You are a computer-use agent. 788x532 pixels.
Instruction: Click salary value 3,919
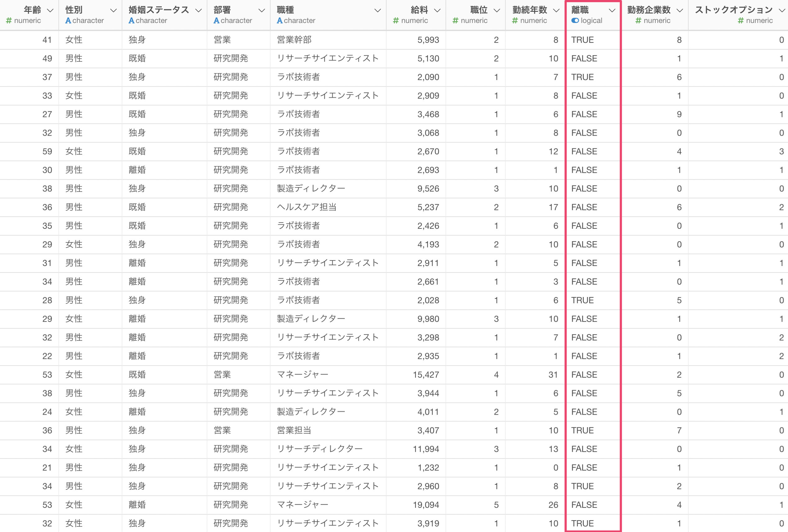tap(428, 524)
